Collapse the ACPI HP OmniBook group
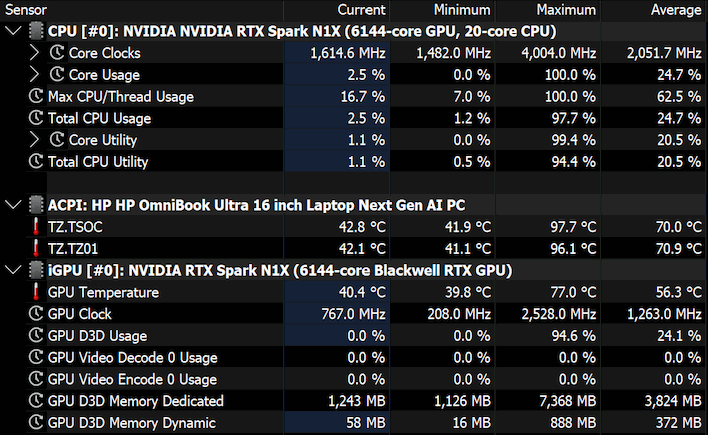Screen dimensions: 708x435 pos(13,205)
